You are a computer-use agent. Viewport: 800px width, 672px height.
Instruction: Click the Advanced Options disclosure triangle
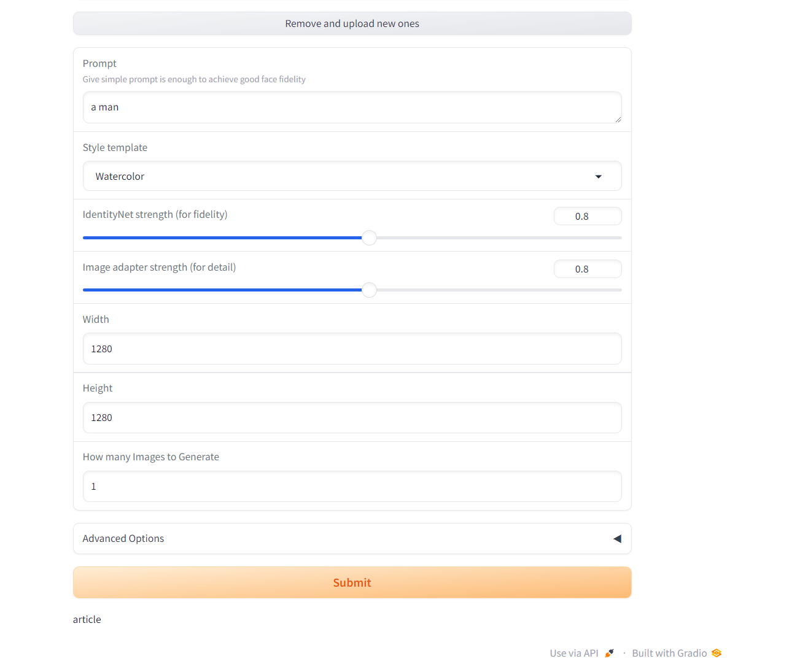pyautogui.click(x=617, y=538)
